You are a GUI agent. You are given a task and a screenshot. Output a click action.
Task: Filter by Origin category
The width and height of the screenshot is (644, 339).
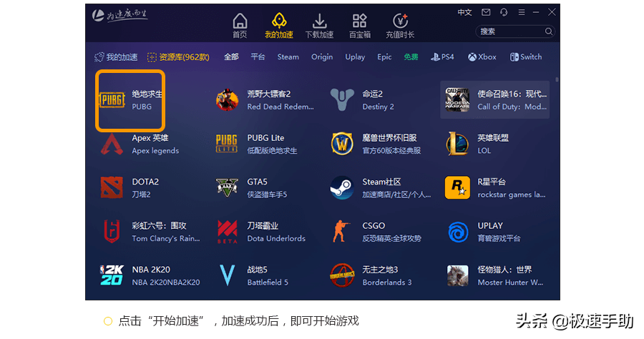(322, 57)
